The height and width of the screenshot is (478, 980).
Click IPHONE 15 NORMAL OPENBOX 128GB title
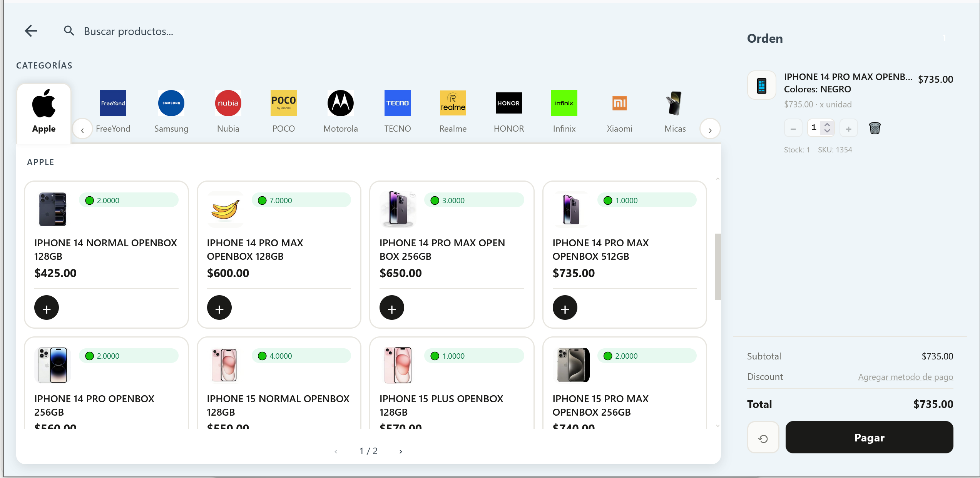(x=278, y=405)
